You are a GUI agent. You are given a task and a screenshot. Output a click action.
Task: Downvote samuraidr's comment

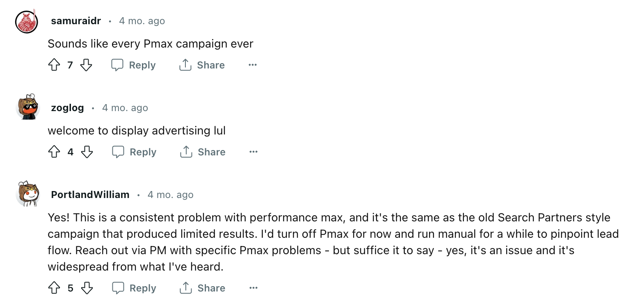pos(86,65)
